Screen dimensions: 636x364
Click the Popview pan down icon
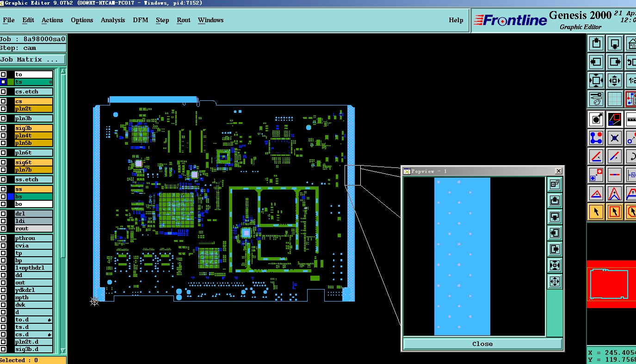click(x=555, y=216)
